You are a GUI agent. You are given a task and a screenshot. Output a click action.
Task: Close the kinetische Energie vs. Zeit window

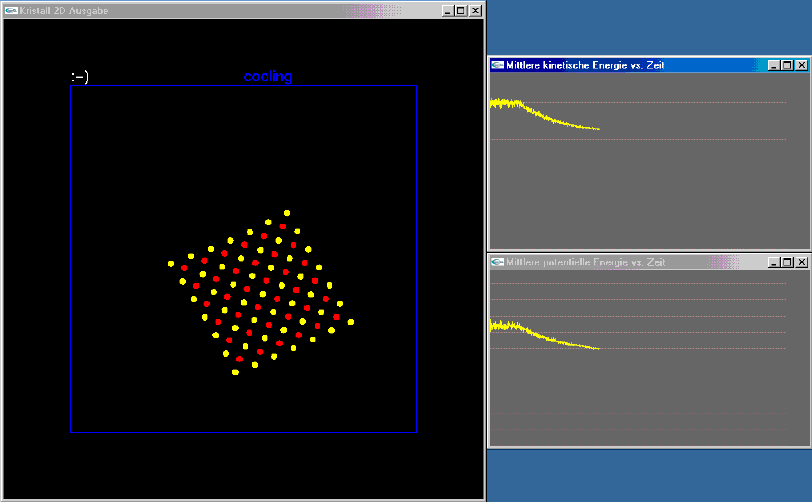pos(801,65)
